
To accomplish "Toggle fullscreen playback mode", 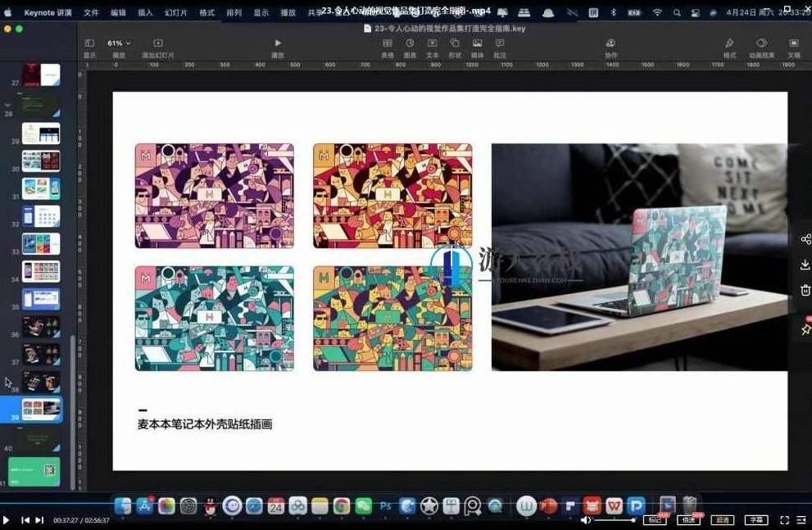I will pos(784,519).
